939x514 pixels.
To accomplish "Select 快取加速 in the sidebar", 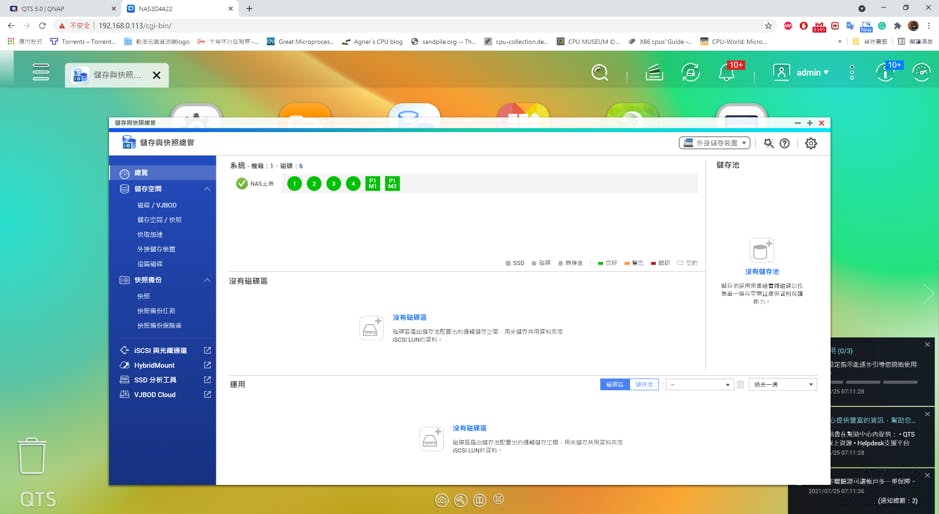I will [x=150, y=235].
